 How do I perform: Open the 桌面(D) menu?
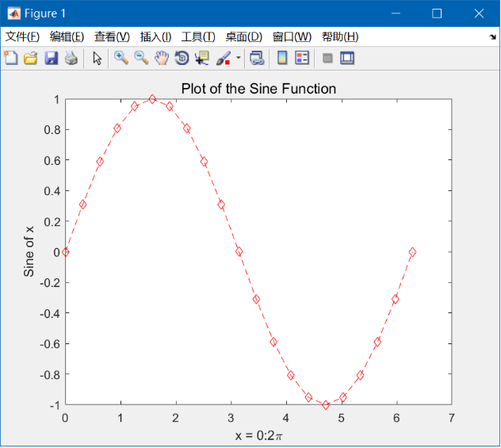tap(244, 36)
